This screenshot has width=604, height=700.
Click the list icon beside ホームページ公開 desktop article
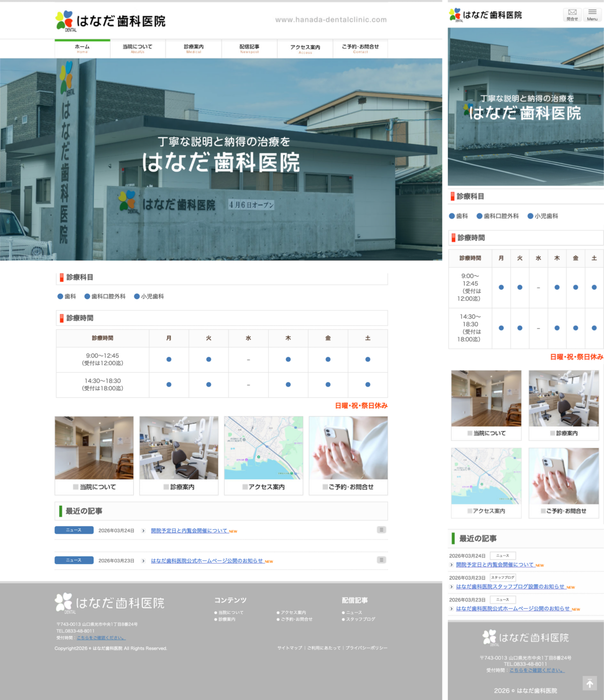pos(382,560)
